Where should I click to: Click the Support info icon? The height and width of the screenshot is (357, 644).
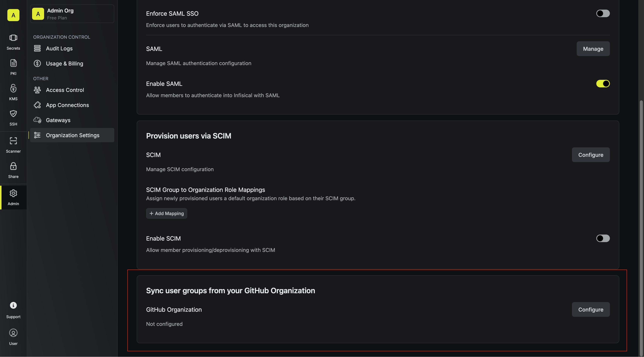13,305
